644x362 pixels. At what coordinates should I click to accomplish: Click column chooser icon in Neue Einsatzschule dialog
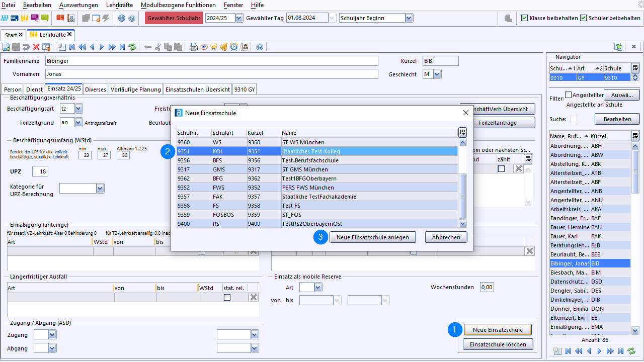462,132
